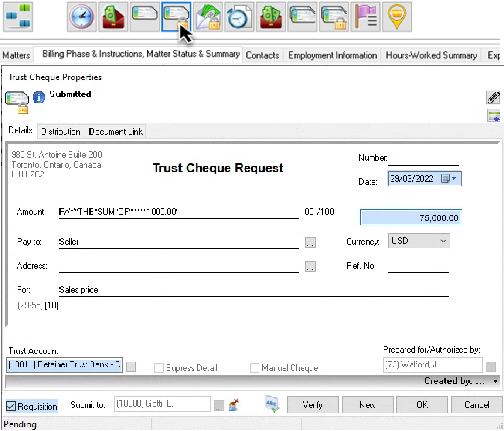504x431 pixels.
Task: Enable the Manual Cheque checkbox
Action: click(255, 368)
